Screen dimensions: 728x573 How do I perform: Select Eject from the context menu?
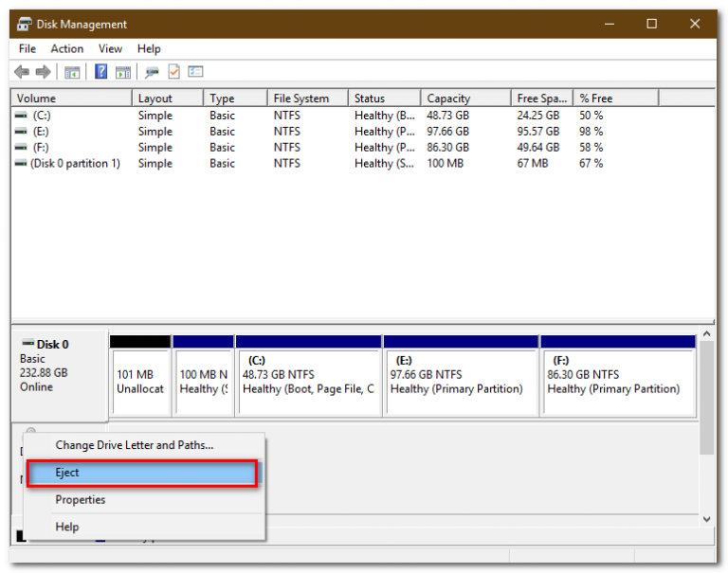[x=142, y=473]
